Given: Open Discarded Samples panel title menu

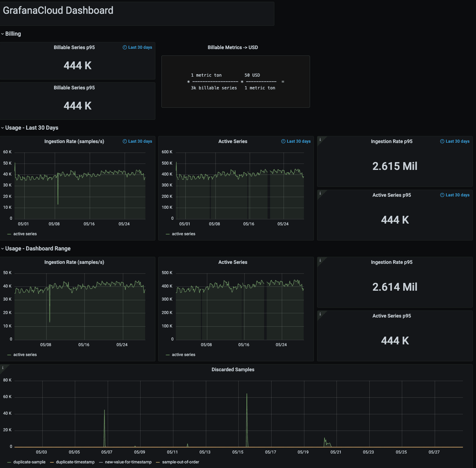Looking at the screenshot, I should [233, 369].
